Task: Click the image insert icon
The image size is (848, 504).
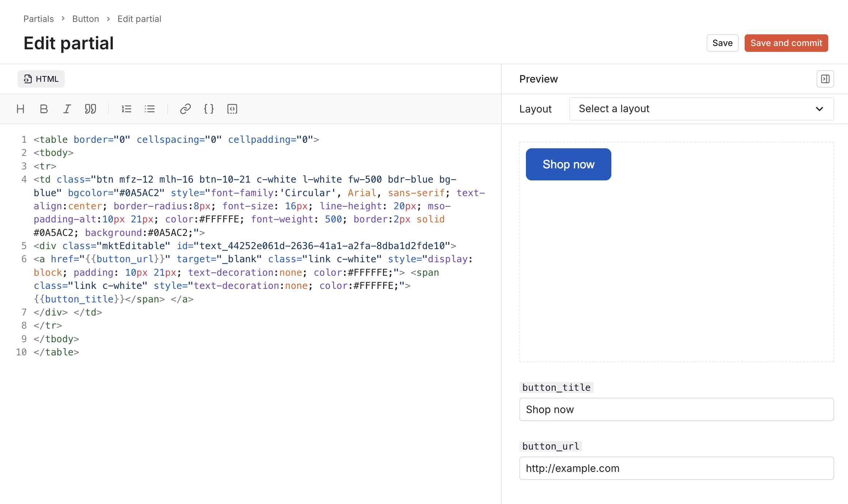Action: click(x=232, y=108)
